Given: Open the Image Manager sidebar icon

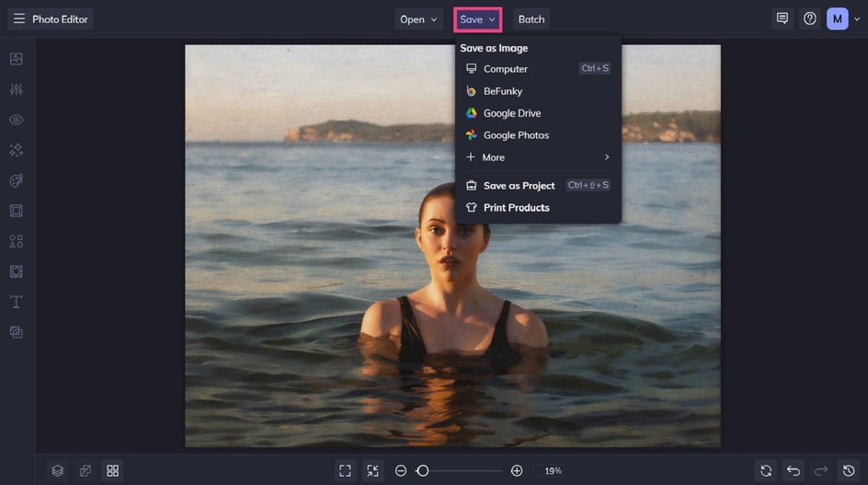Looking at the screenshot, I should click(16, 59).
